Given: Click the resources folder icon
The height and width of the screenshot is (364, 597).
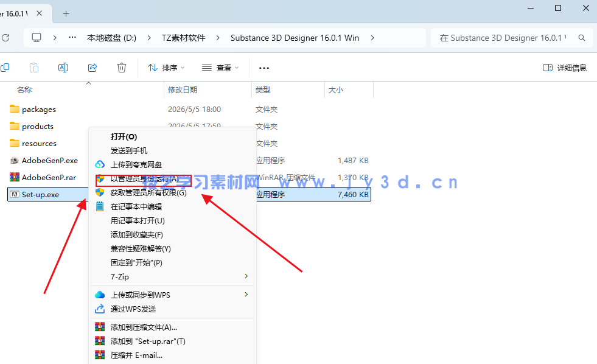Looking at the screenshot, I should (x=15, y=143).
